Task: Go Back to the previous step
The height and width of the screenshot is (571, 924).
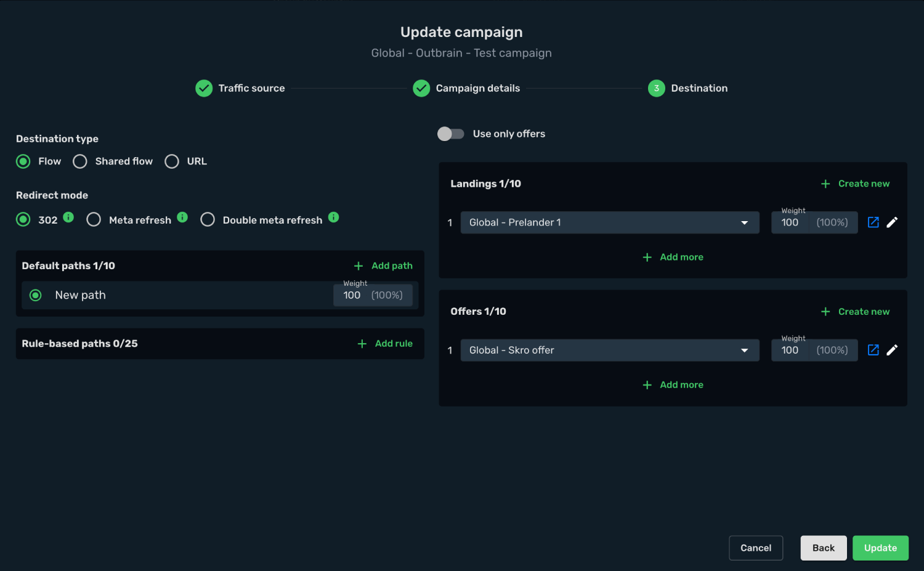Action: [x=824, y=548]
